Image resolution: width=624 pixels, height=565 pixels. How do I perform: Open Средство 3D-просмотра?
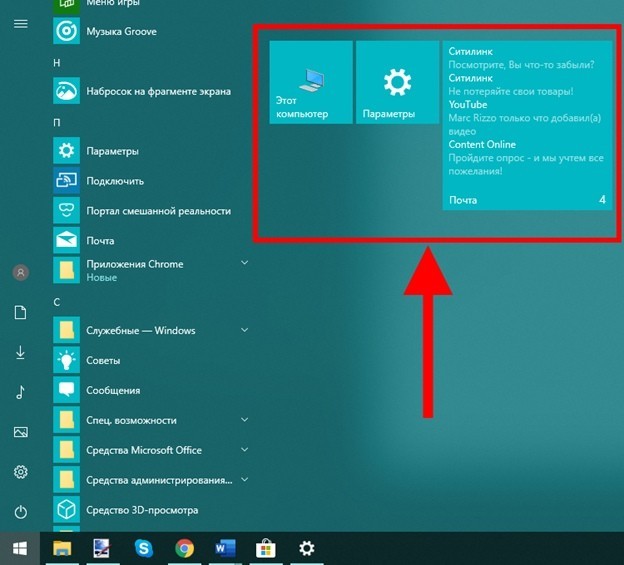tap(150, 510)
